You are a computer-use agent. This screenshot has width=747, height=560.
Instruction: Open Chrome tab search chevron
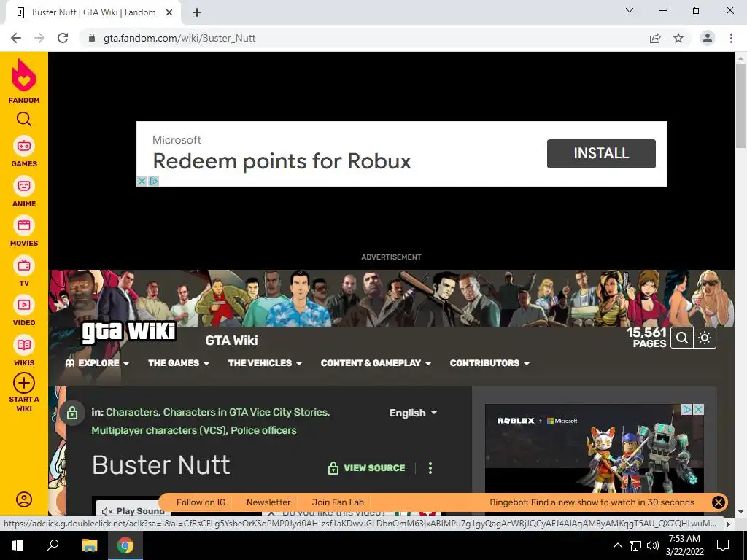[630, 10]
